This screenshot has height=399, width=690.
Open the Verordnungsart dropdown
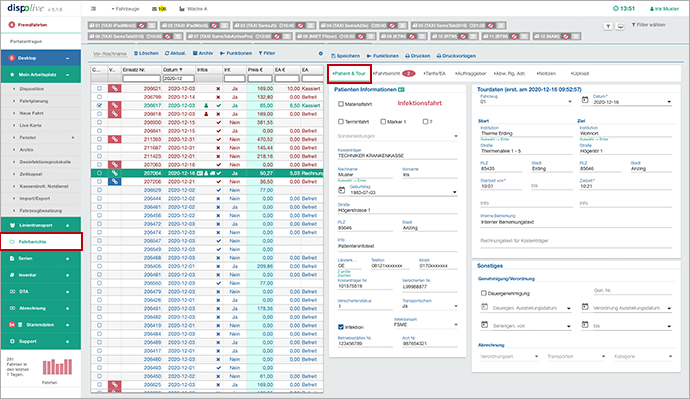click(x=509, y=356)
